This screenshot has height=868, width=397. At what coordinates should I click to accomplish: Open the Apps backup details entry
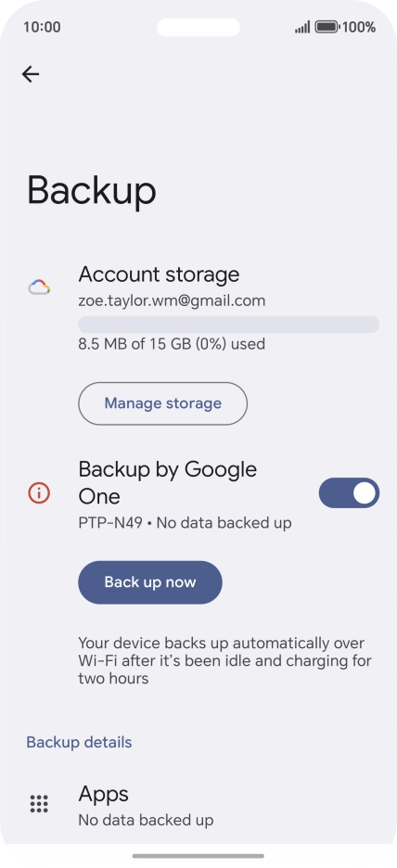pyautogui.click(x=198, y=806)
